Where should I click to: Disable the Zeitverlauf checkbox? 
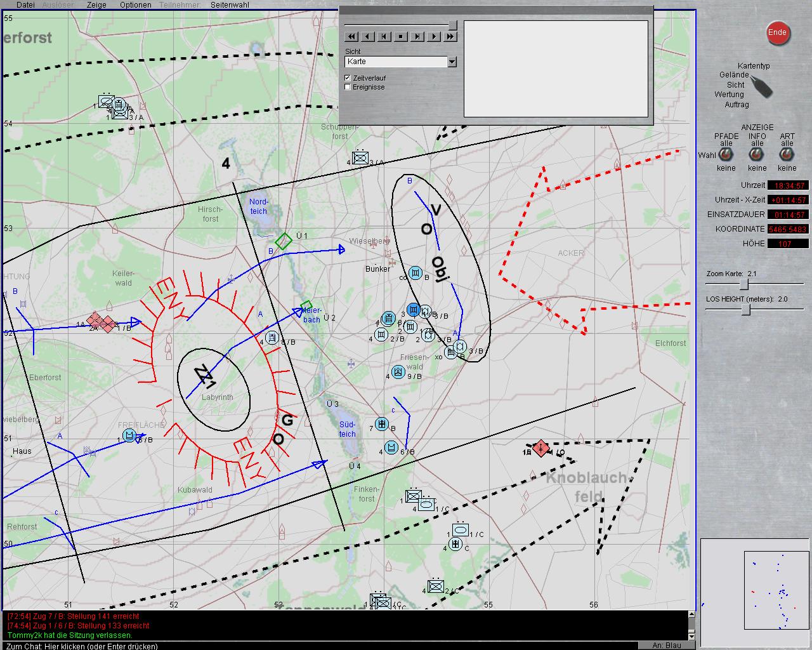tap(348, 78)
